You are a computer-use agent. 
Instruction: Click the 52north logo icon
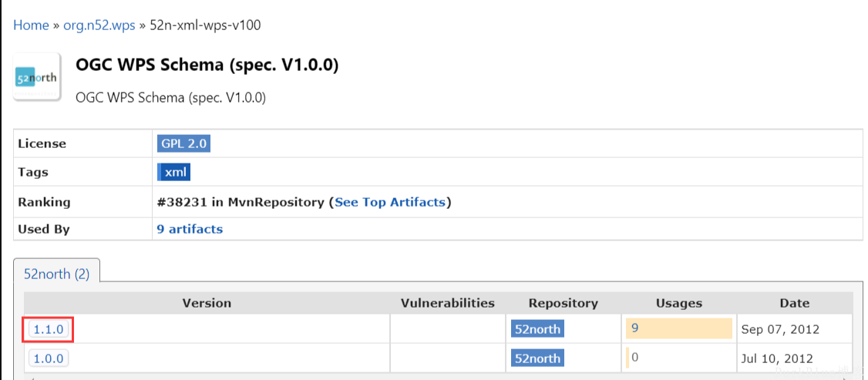37,77
